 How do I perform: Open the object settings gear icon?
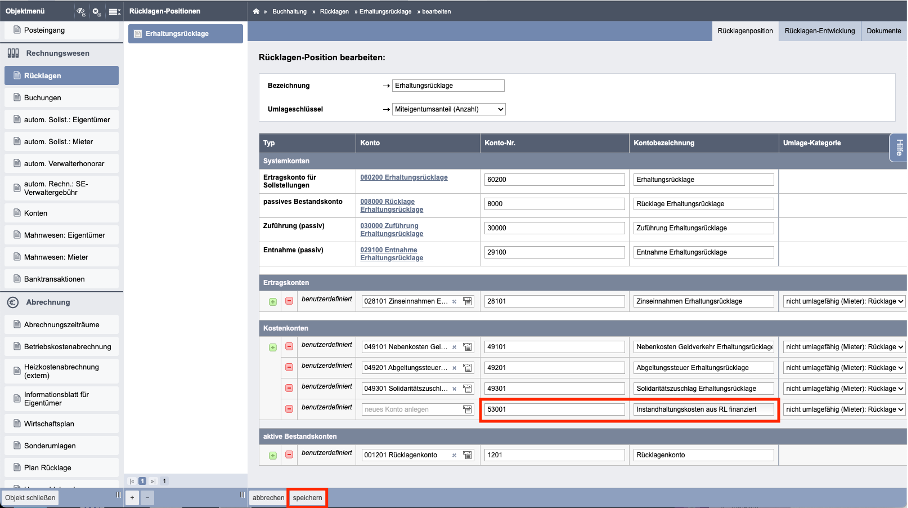97,11
